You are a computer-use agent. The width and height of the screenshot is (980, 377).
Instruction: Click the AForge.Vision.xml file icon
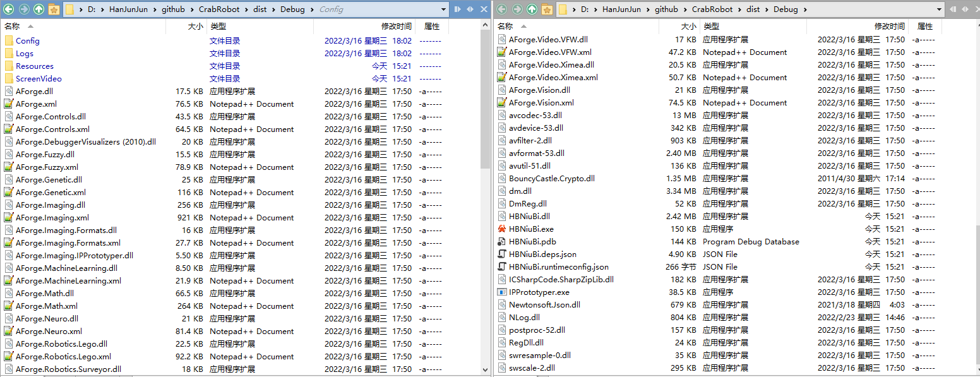click(x=502, y=102)
